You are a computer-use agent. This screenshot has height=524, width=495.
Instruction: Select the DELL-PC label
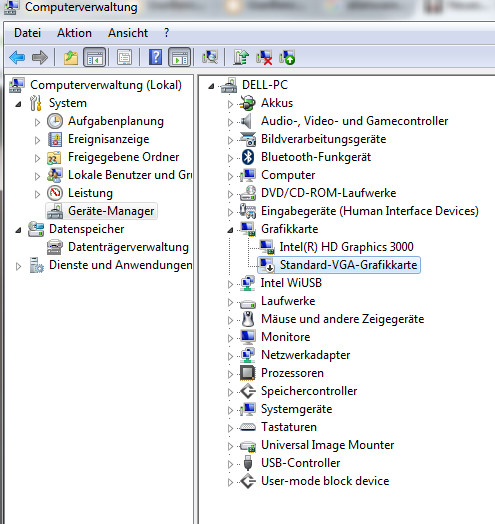(x=265, y=85)
